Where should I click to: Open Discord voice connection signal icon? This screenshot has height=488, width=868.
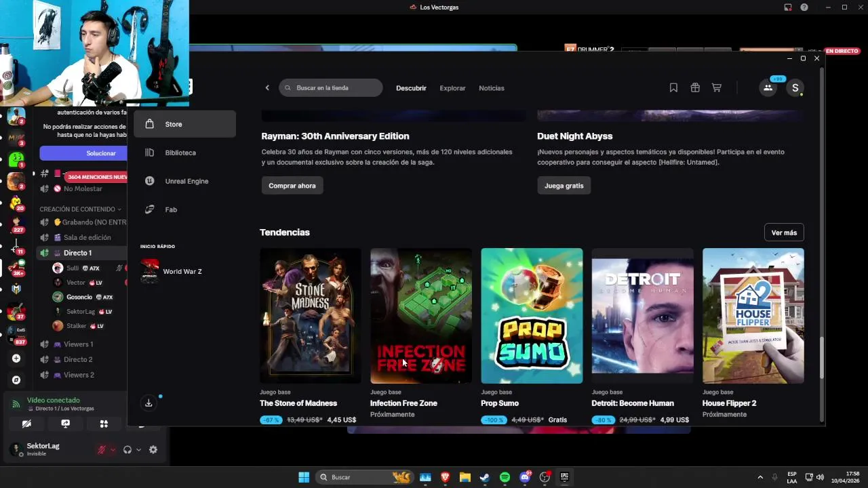16,404
